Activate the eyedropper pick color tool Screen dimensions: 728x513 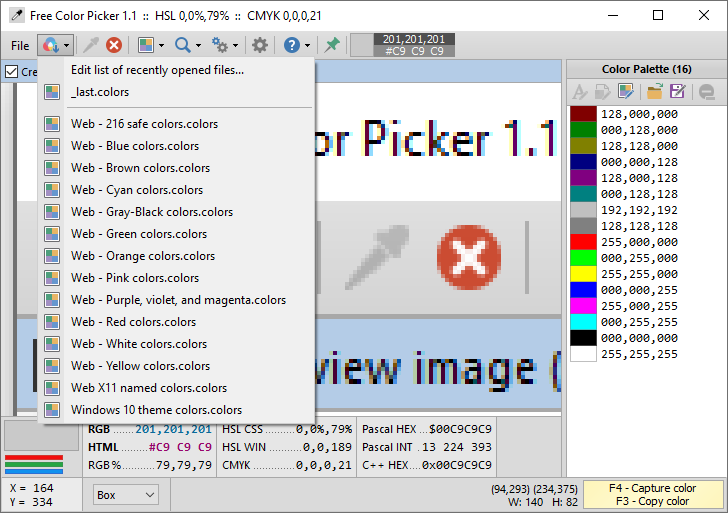click(91, 45)
